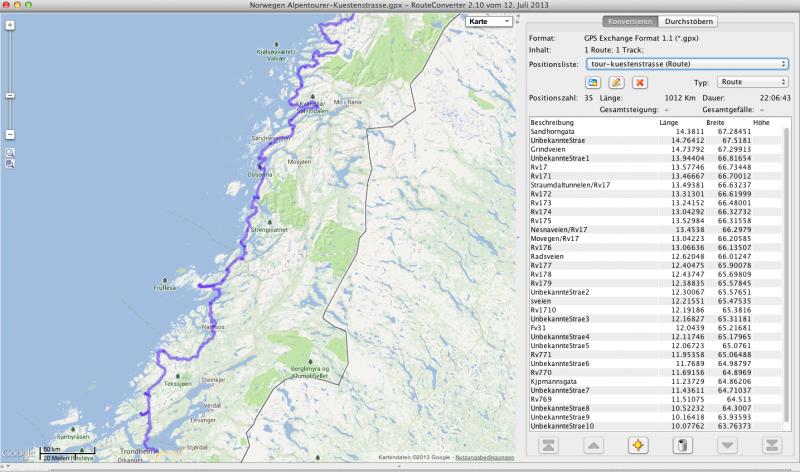Click the add position list icon button

coord(593,81)
